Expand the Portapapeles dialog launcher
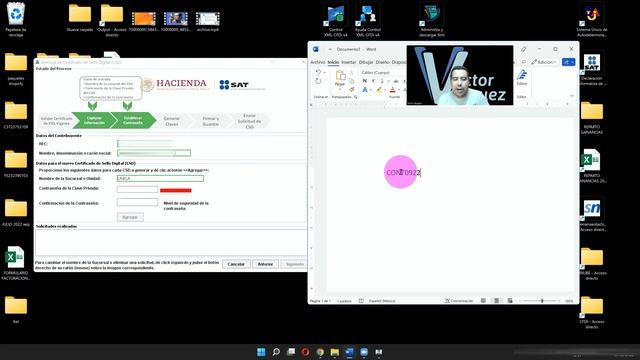 (x=356, y=97)
